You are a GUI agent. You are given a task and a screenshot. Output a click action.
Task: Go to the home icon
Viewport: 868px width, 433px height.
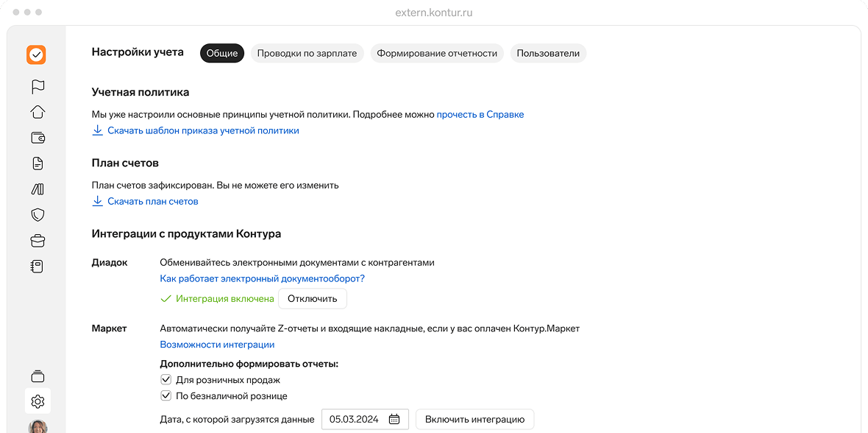click(37, 112)
